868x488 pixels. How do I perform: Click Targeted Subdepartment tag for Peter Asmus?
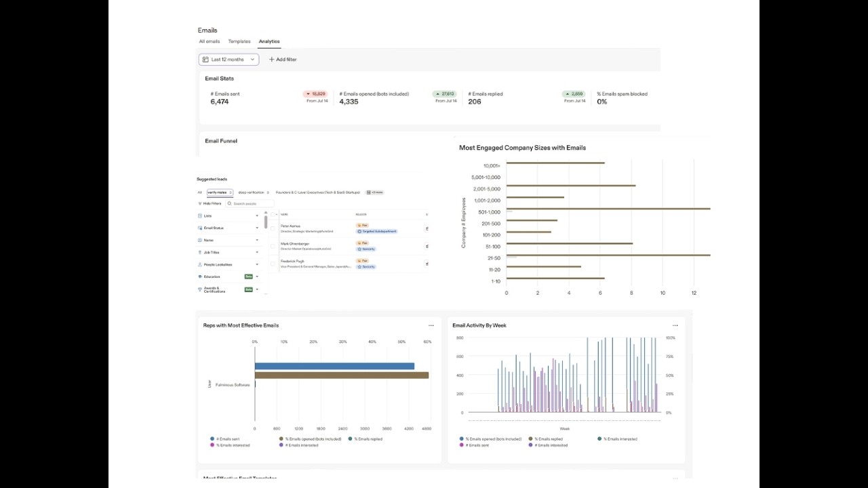[x=376, y=231]
